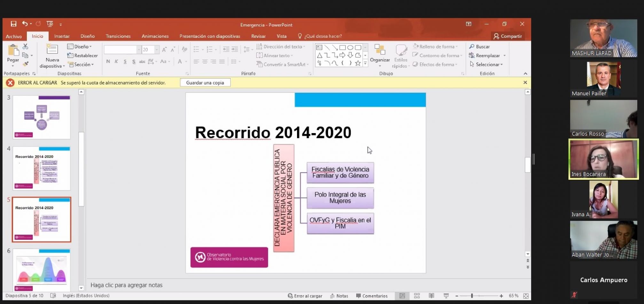Click the Compartir share button
The width and height of the screenshot is (644, 304).
pyautogui.click(x=508, y=36)
